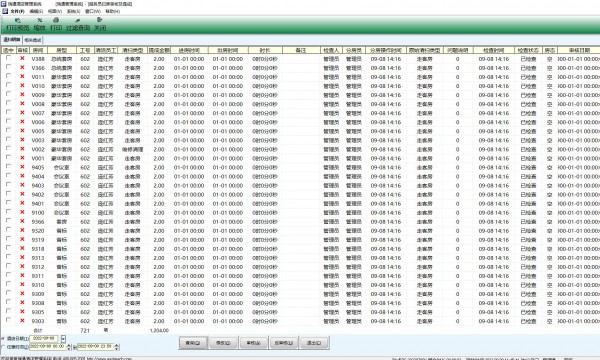Viewport: 600px width, 360px height.
Task: Click the 维修清理 cell in row V002
Action: point(132,149)
